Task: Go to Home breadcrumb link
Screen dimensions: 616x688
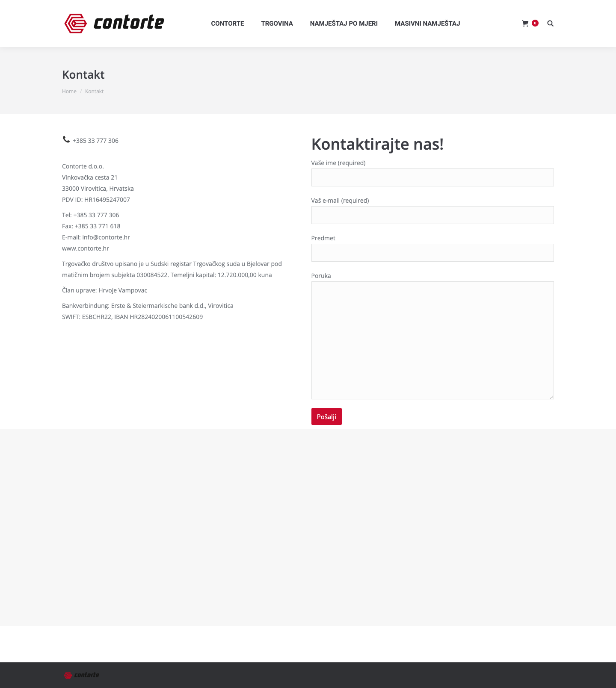Action: [x=69, y=92]
